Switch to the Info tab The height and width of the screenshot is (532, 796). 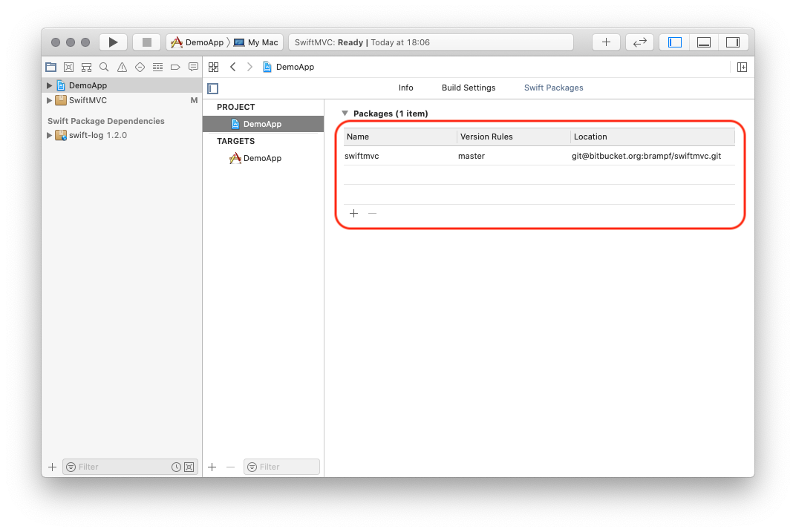pos(405,88)
